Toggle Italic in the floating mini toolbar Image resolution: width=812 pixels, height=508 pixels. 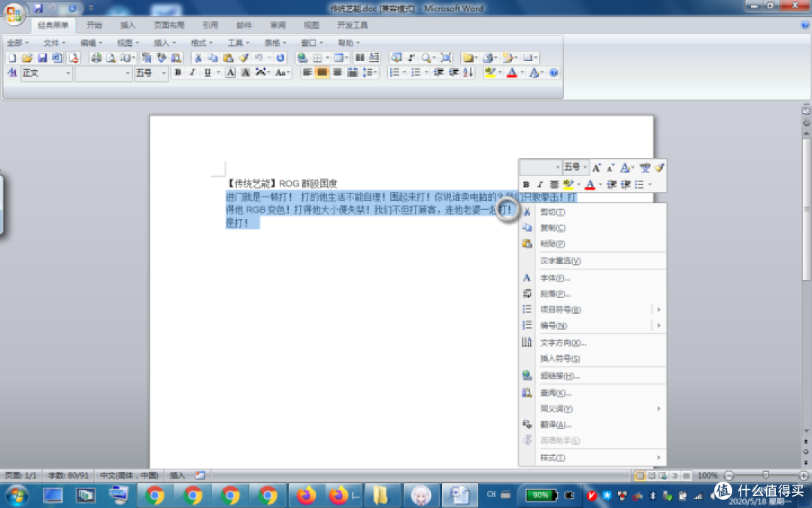[540, 184]
